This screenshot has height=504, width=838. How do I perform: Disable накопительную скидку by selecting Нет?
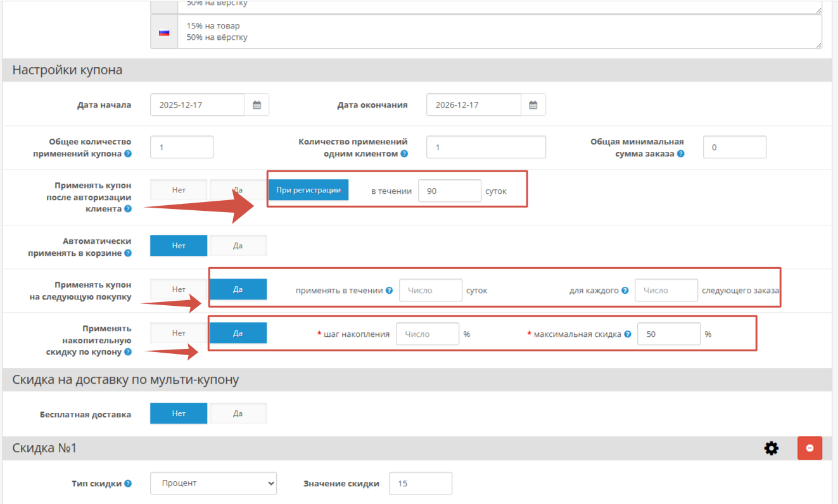point(179,333)
